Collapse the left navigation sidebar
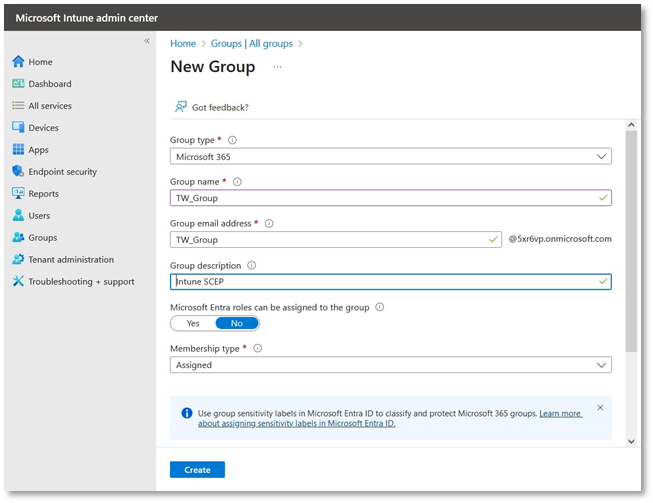653x503 pixels. click(x=146, y=41)
